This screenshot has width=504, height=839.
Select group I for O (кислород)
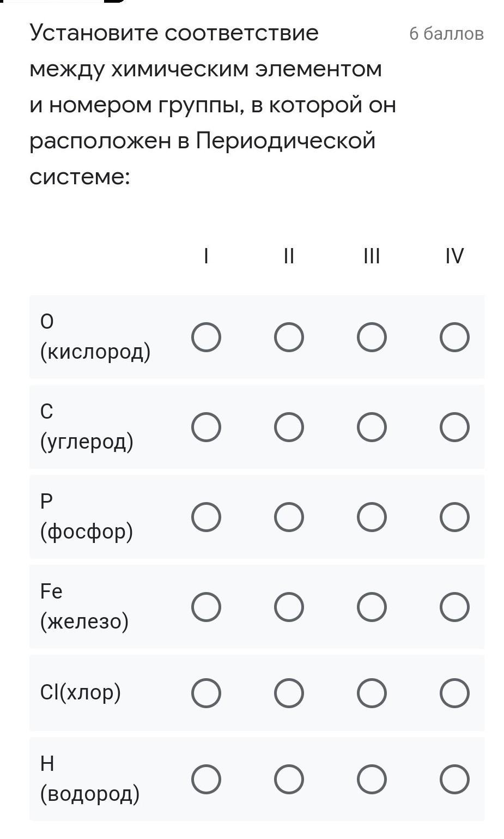pos(206,337)
